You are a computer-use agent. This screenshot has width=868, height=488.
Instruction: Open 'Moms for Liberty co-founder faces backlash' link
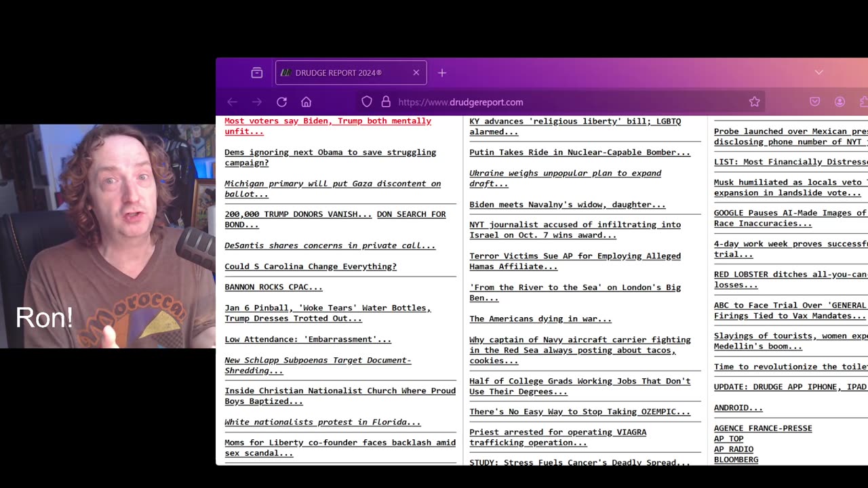point(340,447)
